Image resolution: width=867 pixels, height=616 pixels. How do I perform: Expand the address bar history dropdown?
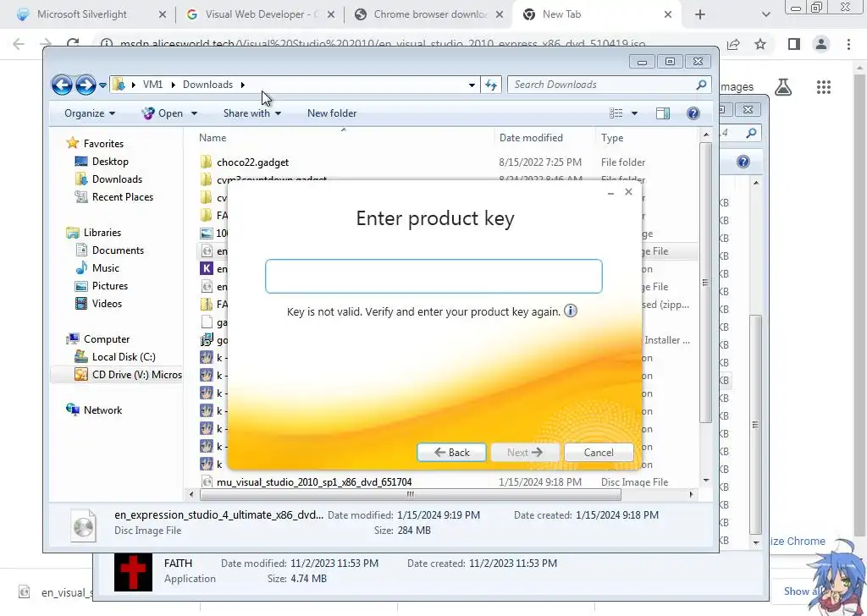472,85
